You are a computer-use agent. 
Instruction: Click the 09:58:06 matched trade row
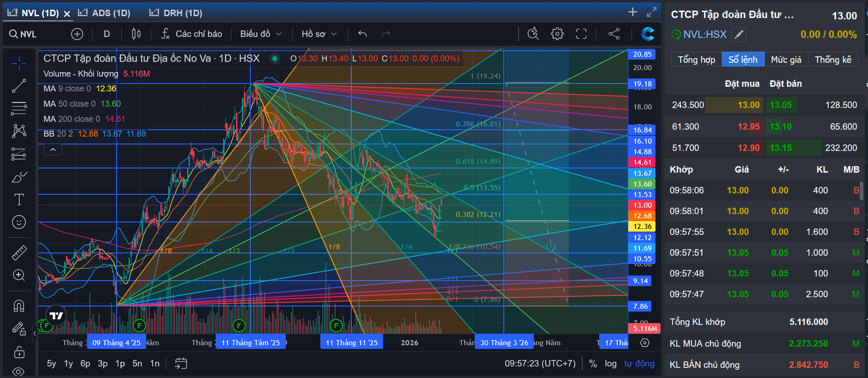764,190
